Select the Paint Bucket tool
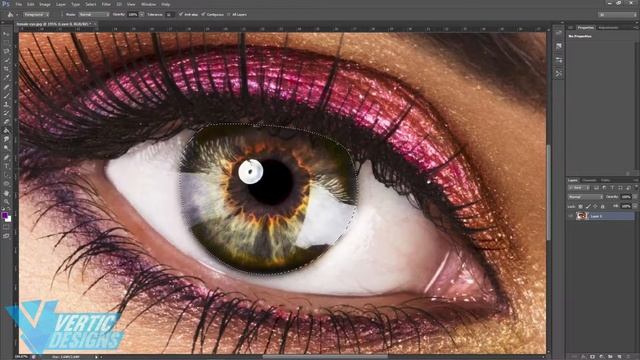Viewport: 640px width, 360px height. 6,131
